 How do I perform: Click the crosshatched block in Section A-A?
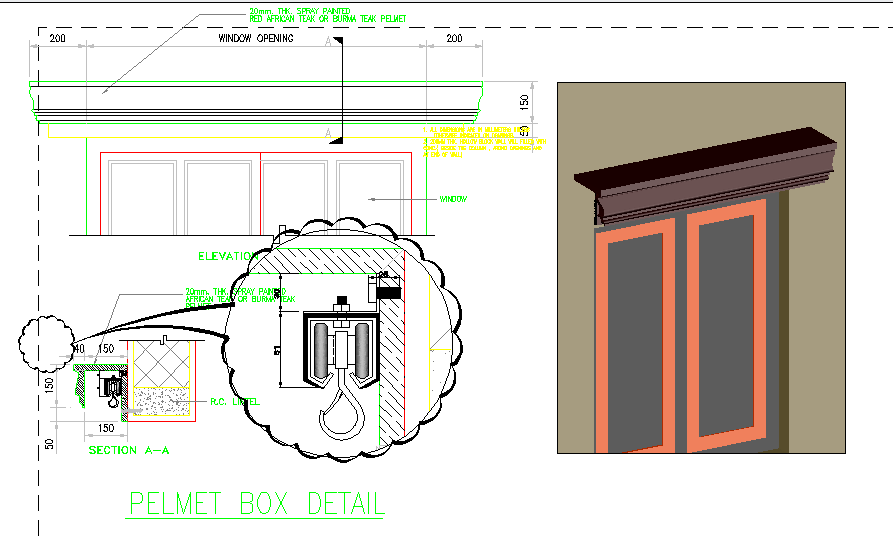pyautogui.click(x=161, y=364)
